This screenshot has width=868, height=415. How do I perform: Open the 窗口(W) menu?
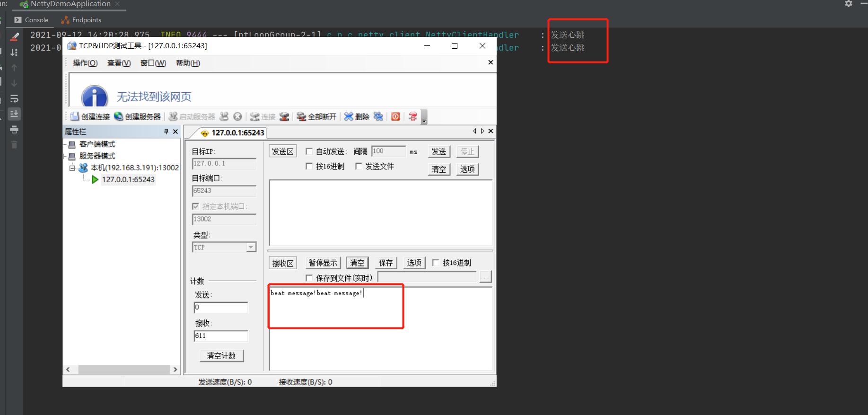tap(153, 63)
